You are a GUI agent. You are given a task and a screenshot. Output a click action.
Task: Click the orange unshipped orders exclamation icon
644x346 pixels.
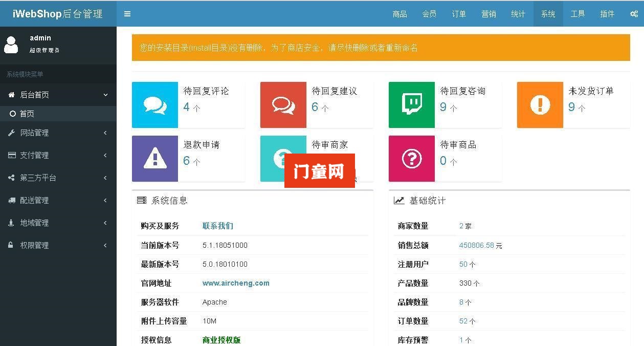coord(540,105)
